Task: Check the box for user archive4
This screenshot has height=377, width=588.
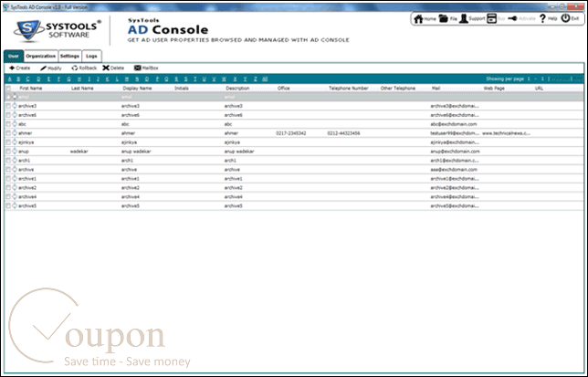Action: pos(8,197)
